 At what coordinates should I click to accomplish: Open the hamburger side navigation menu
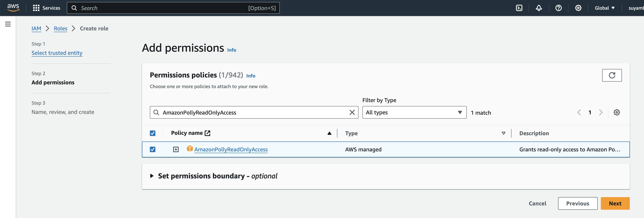(x=8, y=24)
